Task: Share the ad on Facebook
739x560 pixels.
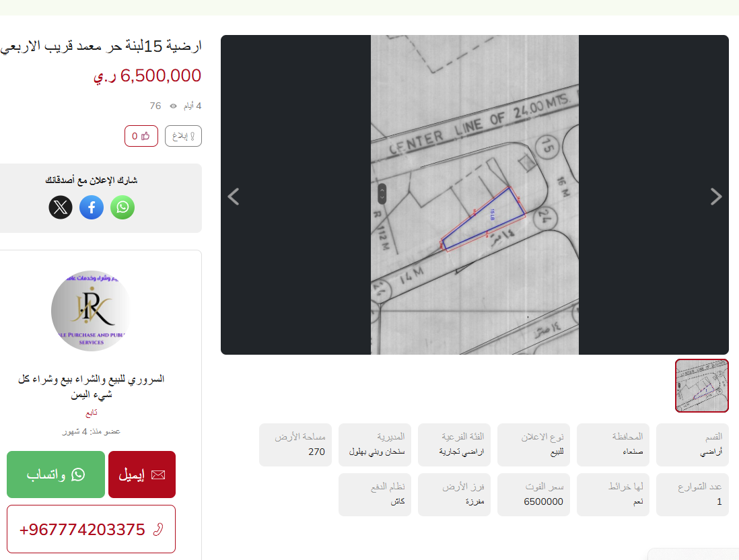Action: tap(92, 207)
